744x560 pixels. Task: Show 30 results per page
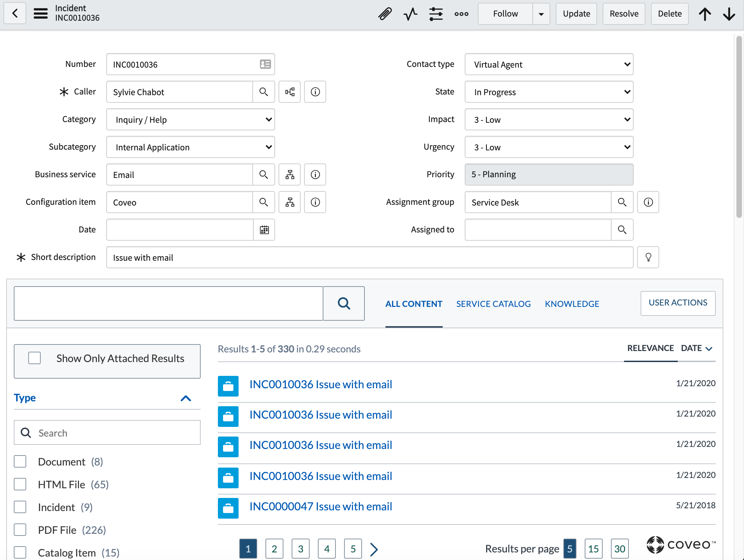pos(620,549)
